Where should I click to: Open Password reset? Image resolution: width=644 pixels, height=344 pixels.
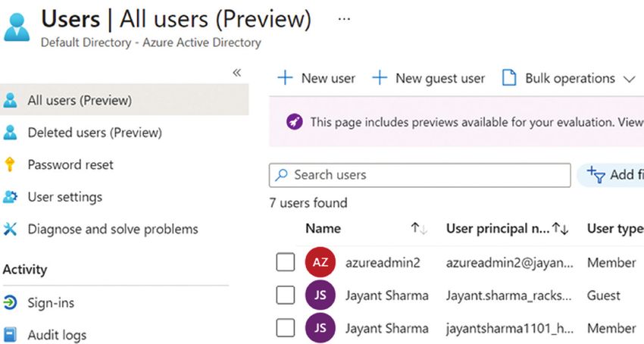tap(70, 164)
